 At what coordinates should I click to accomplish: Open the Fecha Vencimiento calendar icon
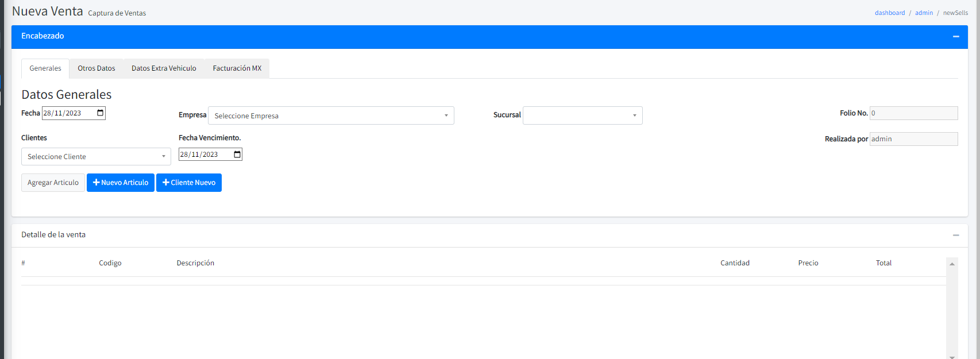click(237, 155)
